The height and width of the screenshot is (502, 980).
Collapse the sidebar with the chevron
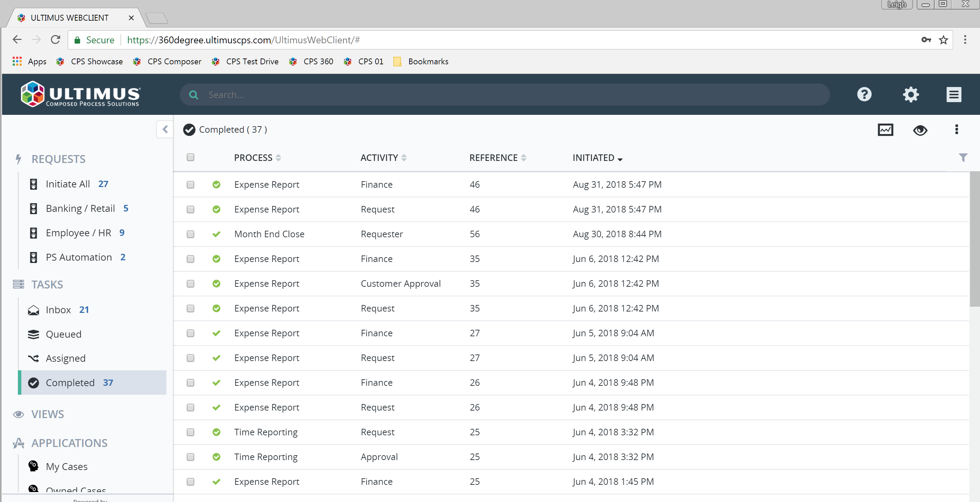[x=165, y=129]
